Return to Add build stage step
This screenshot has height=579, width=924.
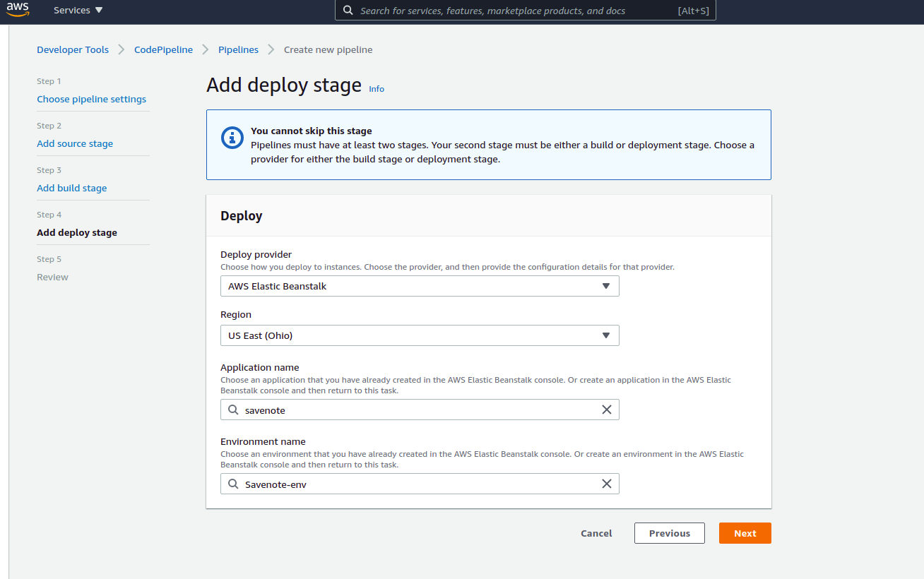[x=72, y=189]
